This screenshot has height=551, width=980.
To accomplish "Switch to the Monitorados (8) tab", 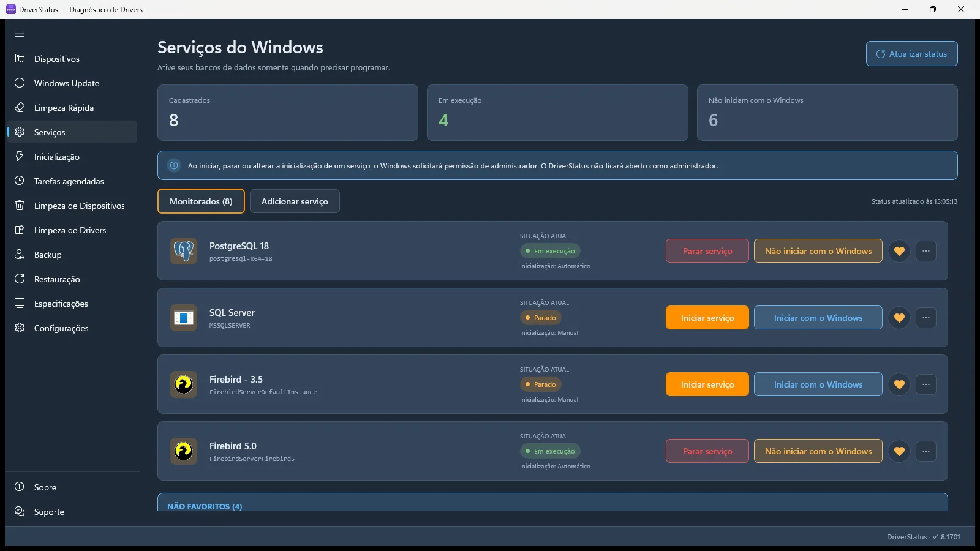I will click(x=201, y=201).
